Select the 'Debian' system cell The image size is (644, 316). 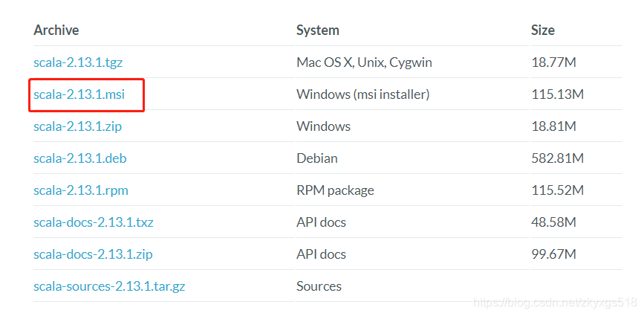[x=317, y=158]
